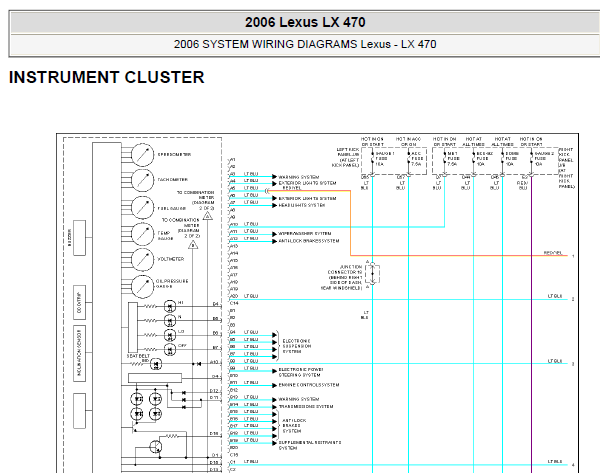This screenshot has width=600, height=473.
Task: Click the INCLINATION SENSOR component box
Action: pyautogui.click(x=80, y=353)
